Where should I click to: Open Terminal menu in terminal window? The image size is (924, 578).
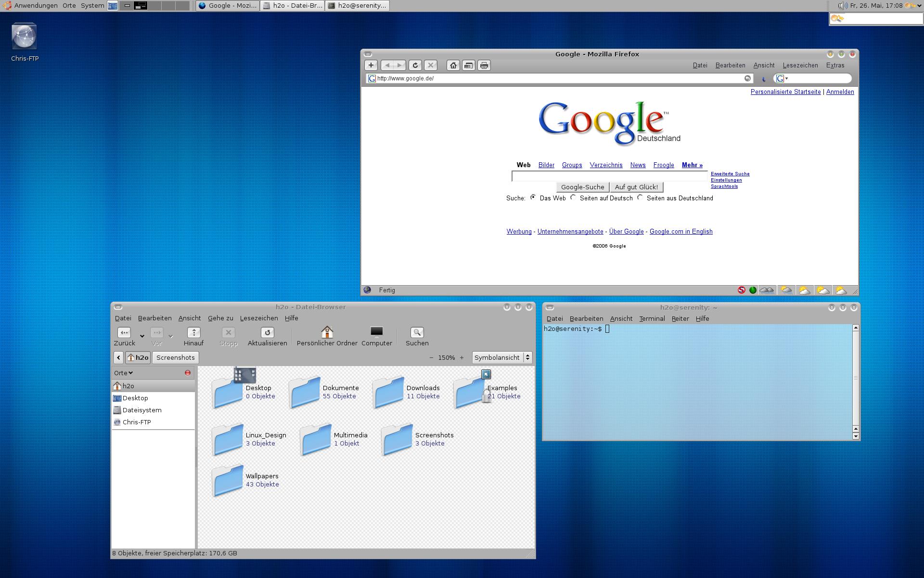[x=652, y=319]
